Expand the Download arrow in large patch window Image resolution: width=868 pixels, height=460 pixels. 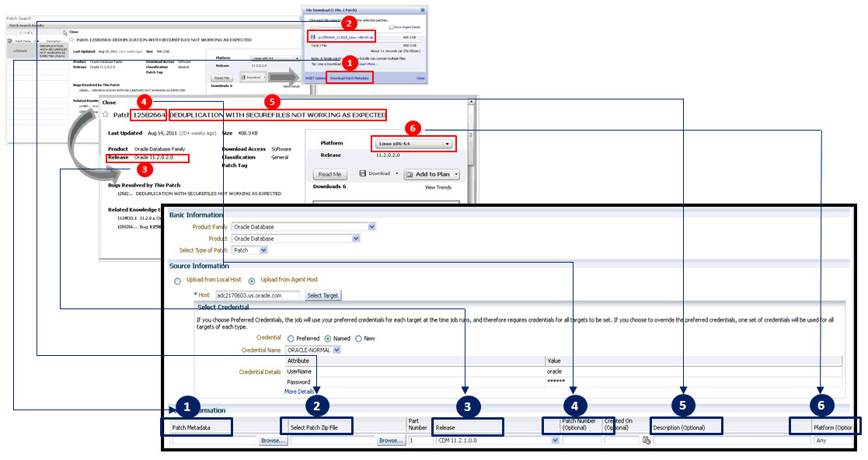pyautogui.click(x=397, y=174)
